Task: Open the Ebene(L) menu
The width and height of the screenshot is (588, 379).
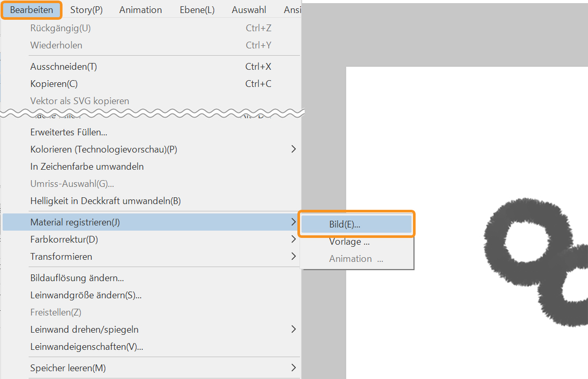Action: pyautogui.click(x=197, y=10)
